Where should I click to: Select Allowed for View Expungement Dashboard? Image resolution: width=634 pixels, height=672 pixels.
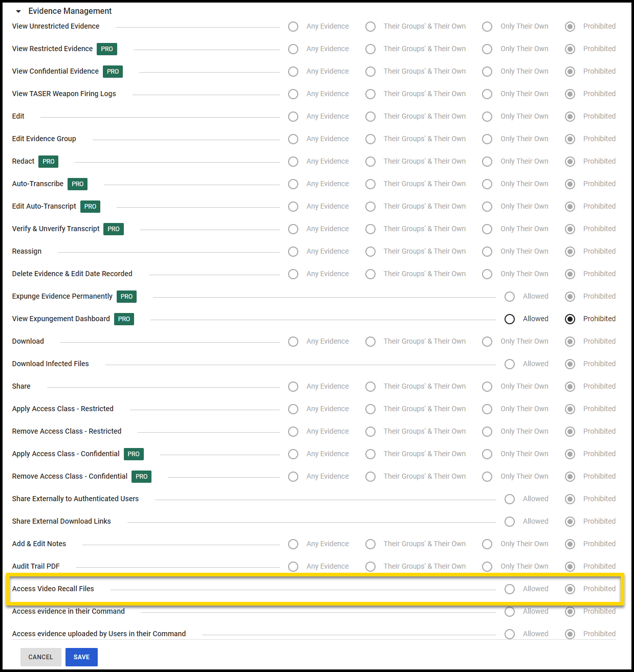tap(510, 319)
